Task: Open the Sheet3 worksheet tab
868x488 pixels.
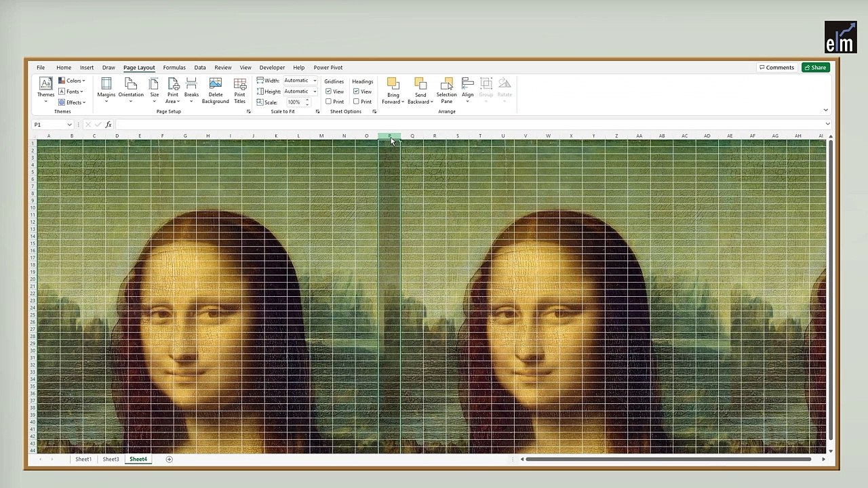Action: tap(111, 460)
